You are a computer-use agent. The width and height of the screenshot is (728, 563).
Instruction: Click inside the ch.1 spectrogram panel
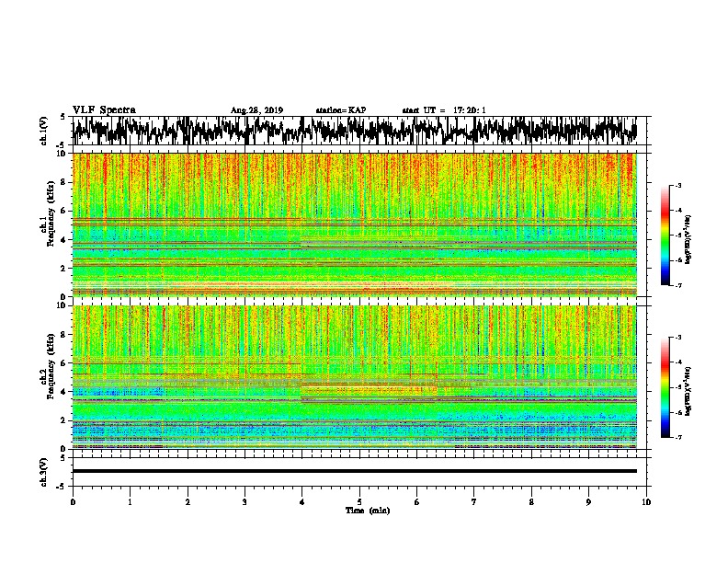click(x=354, y=224)
